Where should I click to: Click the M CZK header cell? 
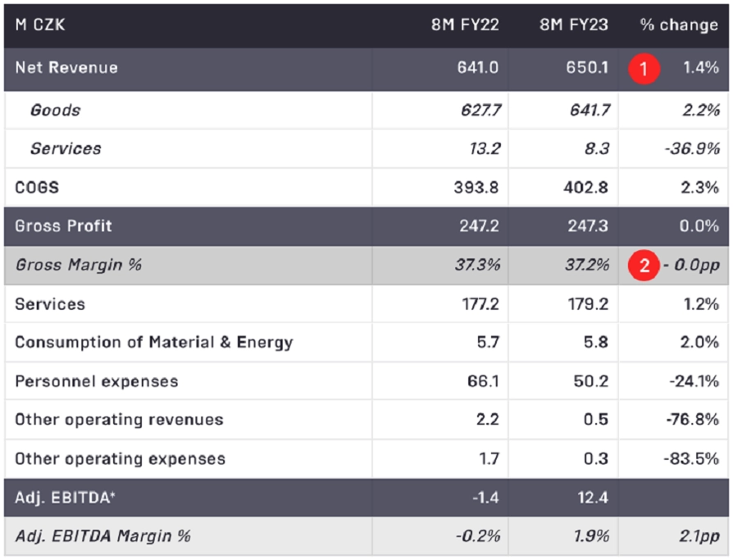(x=39, y=25)
